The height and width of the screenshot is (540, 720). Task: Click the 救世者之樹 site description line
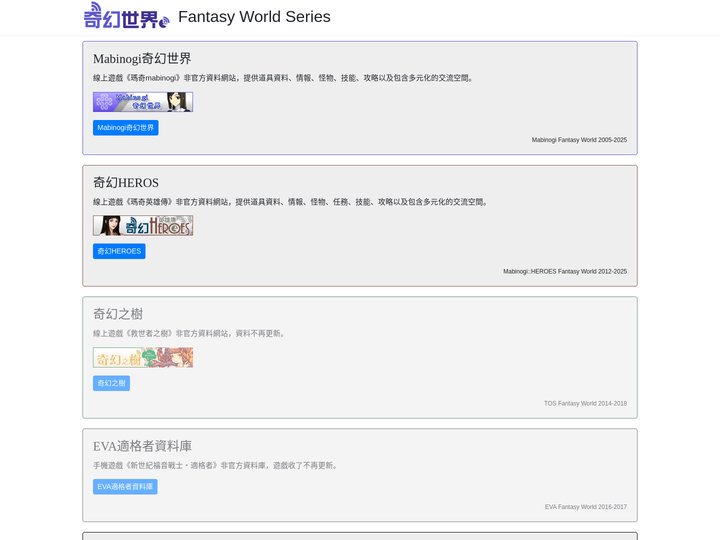[190, 333]
